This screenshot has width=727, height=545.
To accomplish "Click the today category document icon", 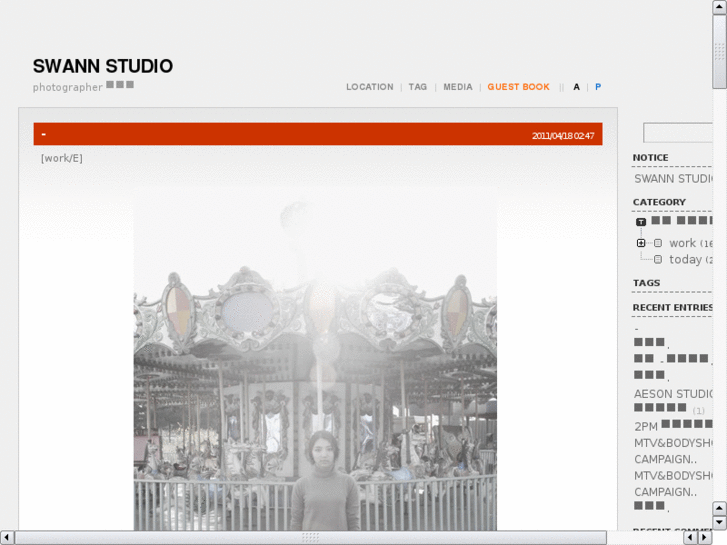I will pos(658,259).
